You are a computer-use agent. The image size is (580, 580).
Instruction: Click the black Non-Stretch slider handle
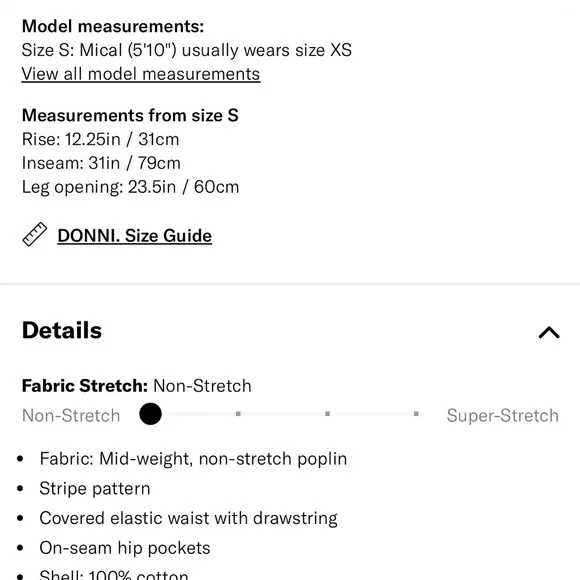pyautogui.click(x=151, y=414)
